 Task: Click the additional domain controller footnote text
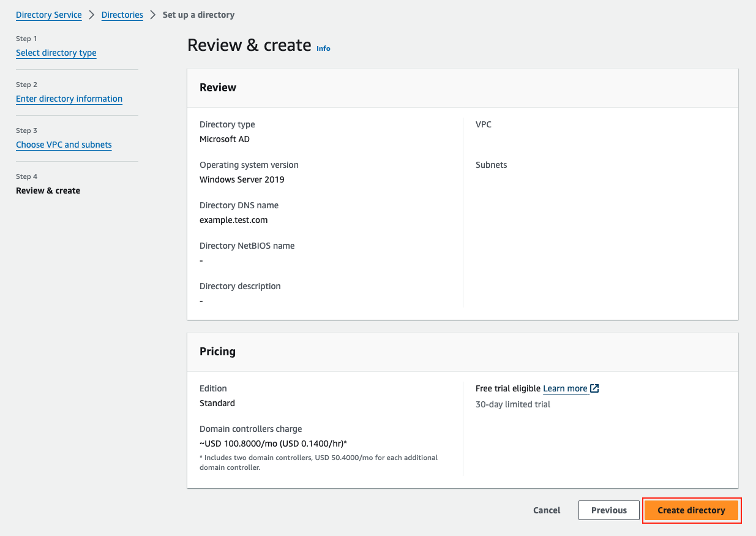318,462
